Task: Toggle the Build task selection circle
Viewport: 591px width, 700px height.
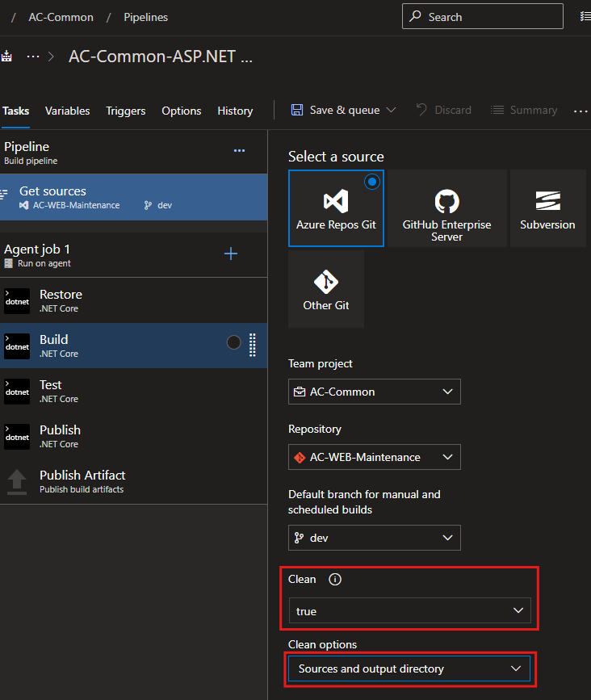Action: 233,342
